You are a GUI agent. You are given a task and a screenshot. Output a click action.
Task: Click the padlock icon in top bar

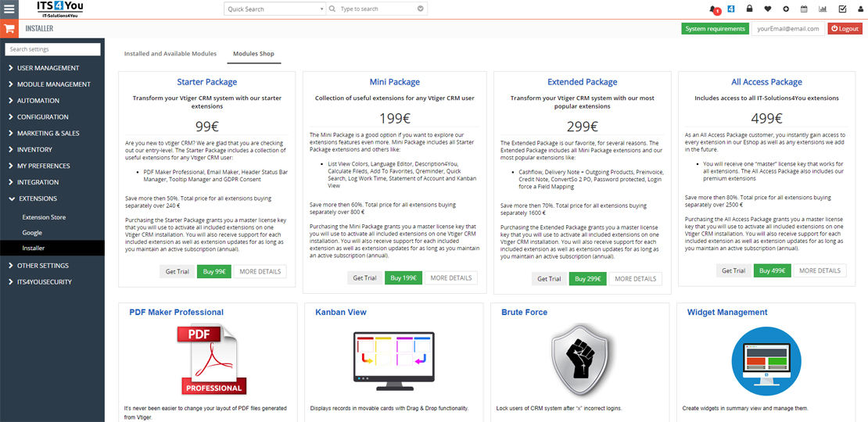pyautogui.click(x=749, y=9)
